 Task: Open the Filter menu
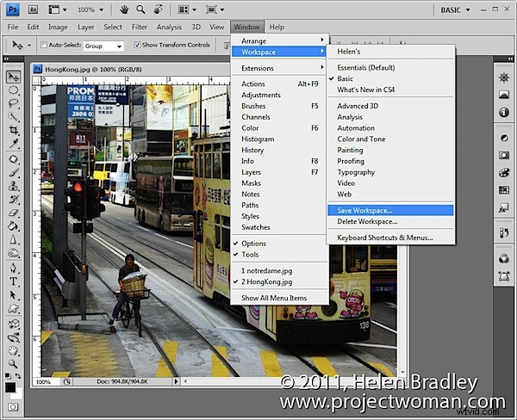pos(139,27)
